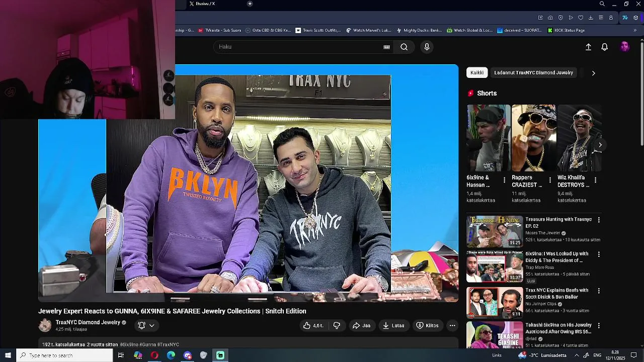Open the Wiz Khalifa DESTROYS short
Screen dimensions: 644x362
click(579, 138)
